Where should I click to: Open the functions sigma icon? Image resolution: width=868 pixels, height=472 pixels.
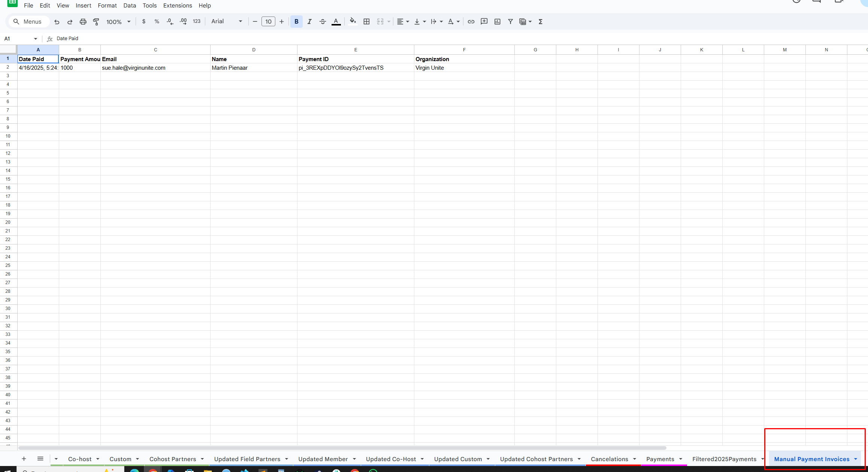pyautogui.click(x=540, y=22)
